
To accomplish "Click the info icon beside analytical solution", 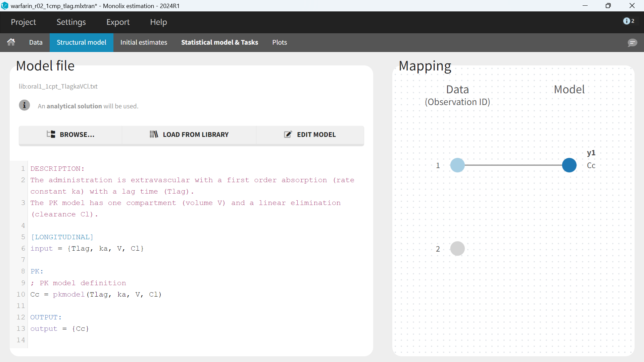I will pos(24,105).
